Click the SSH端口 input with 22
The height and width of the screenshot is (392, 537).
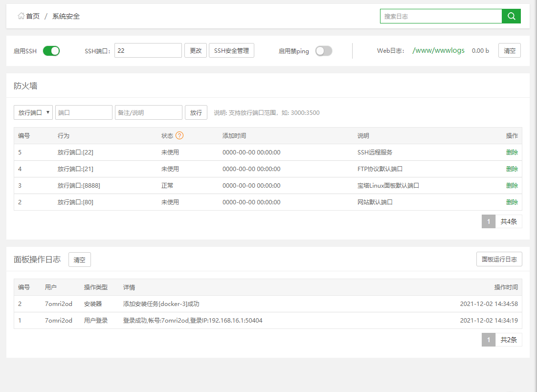(x=148, y=50)
